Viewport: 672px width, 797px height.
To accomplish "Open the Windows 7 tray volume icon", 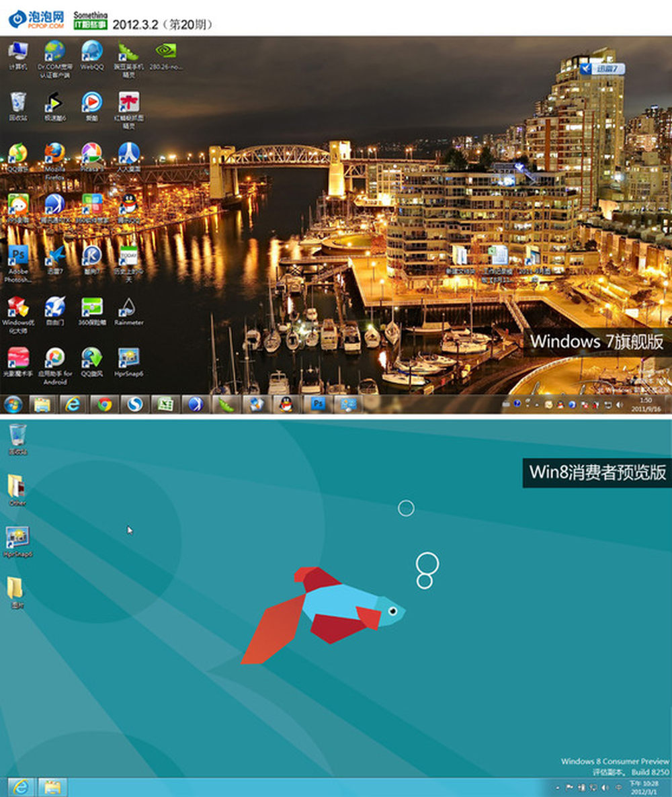I will [x=619, y=405].
